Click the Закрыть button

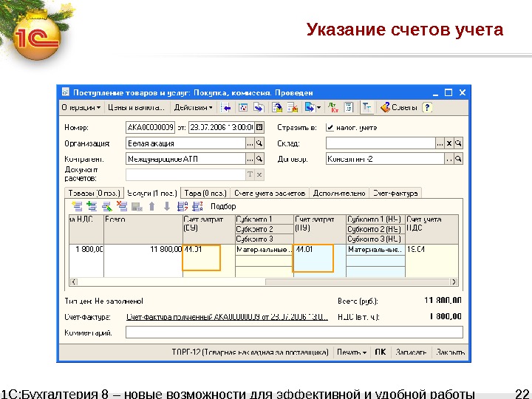tap(450, 352)
